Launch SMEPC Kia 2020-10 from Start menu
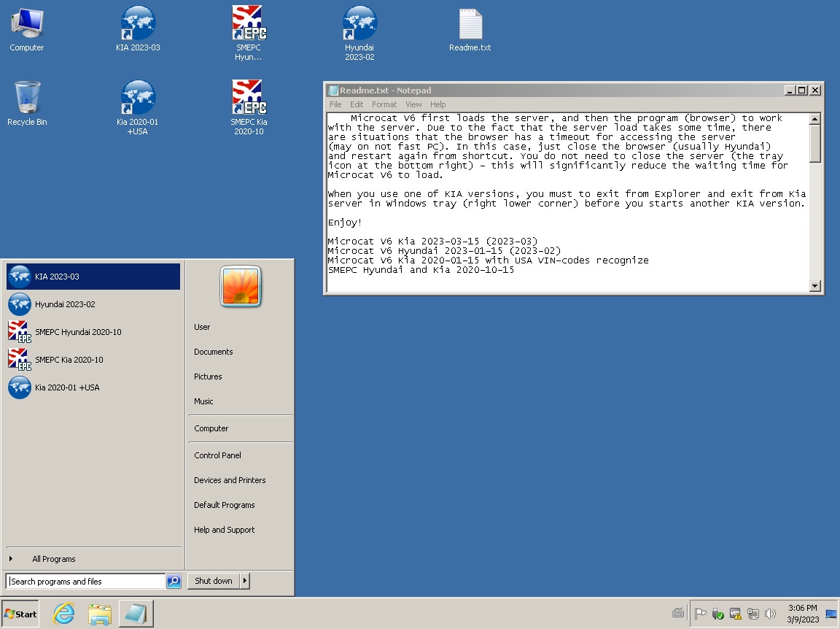 pos(93,360)
